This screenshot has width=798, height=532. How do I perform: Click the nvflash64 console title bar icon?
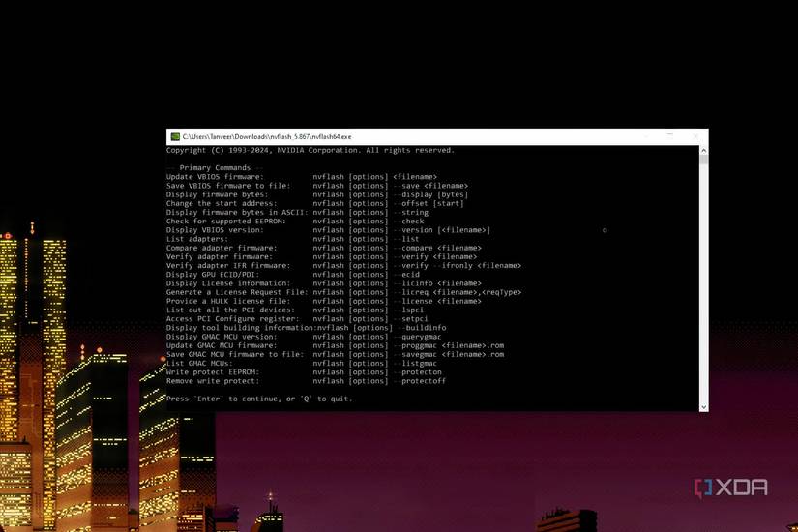175,136
